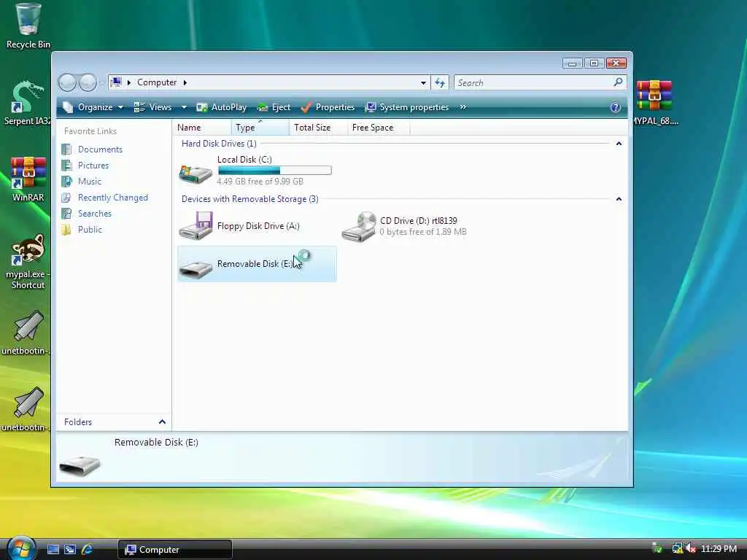Select the Floppy Disk Drive (A:) icon
Viewport: 747px width, 560px height.
(196, 226)
